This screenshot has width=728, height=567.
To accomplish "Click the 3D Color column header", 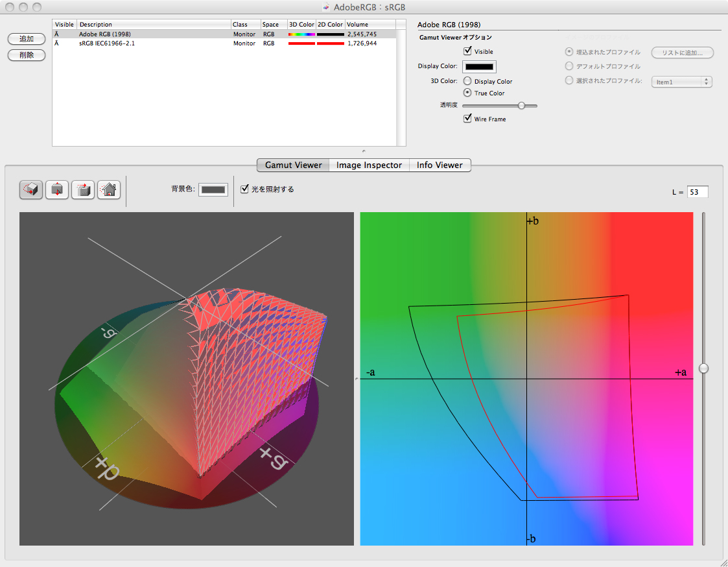I will (302, 24).
